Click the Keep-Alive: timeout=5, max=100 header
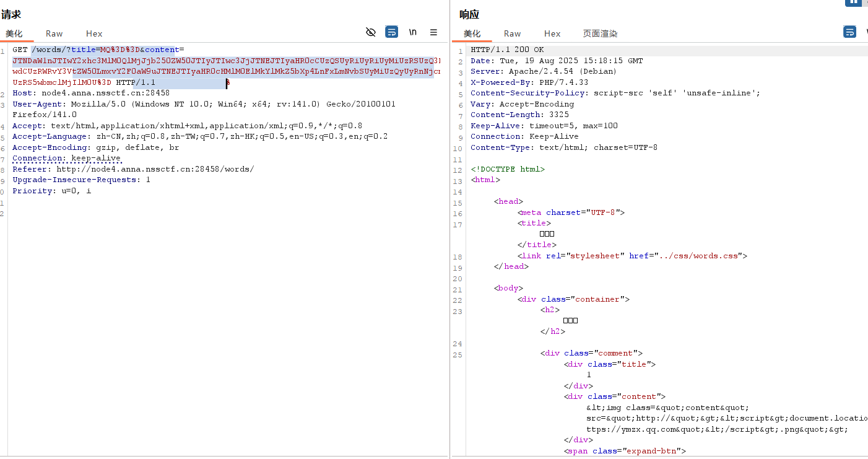 (544, 126)
